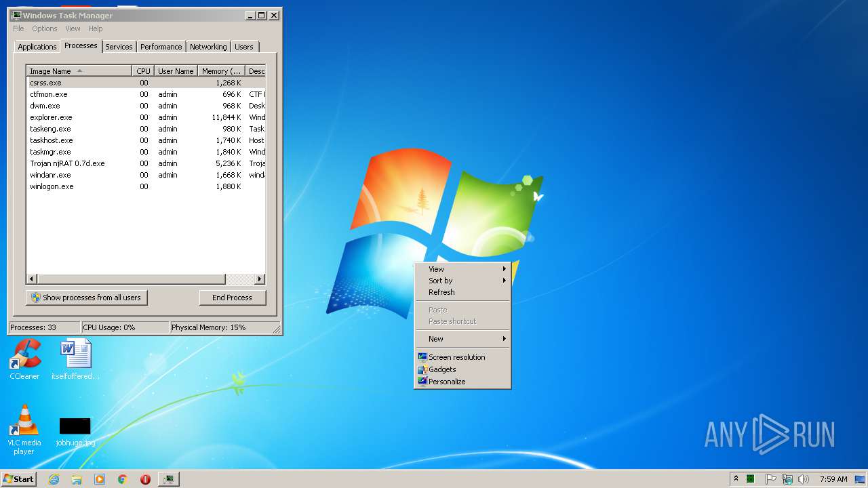
Task: Sort by Image Name column header
Action: pyautogui.click(x=79, y=71)
